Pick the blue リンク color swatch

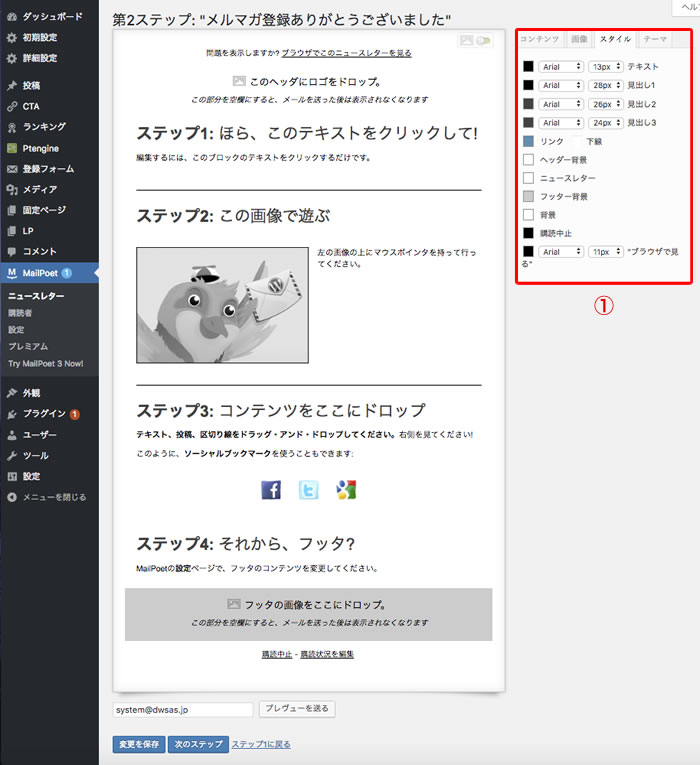[528, 142]
